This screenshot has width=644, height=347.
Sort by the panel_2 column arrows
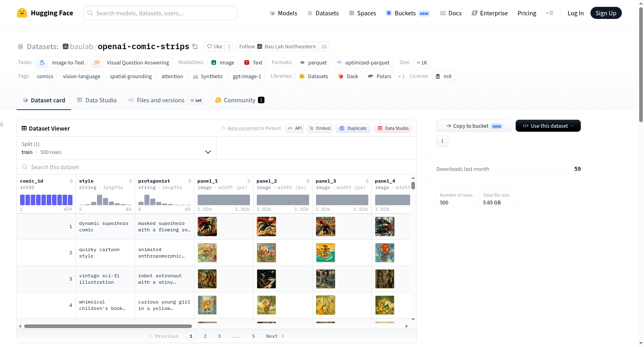click(308, 181)
